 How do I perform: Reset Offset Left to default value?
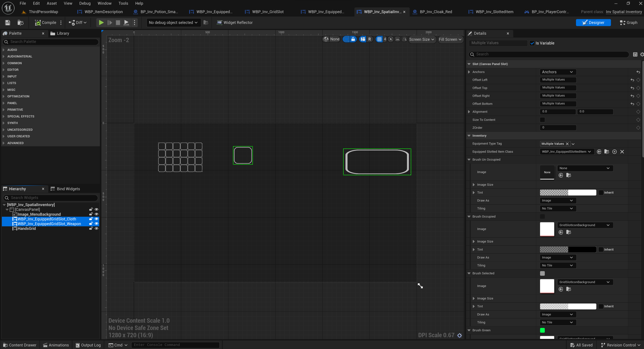tap(632, 80)
